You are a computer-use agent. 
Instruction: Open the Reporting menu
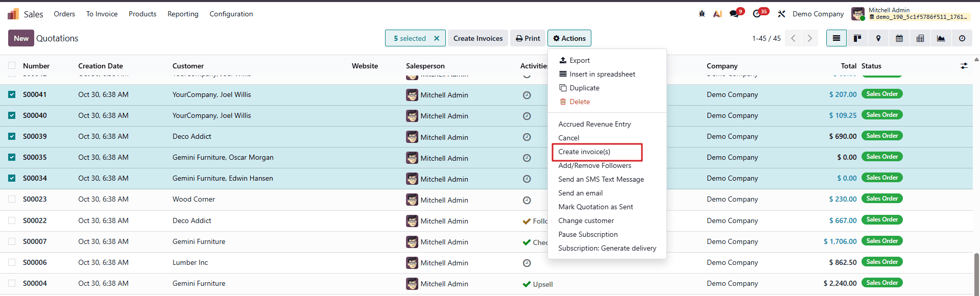point(183,14)
